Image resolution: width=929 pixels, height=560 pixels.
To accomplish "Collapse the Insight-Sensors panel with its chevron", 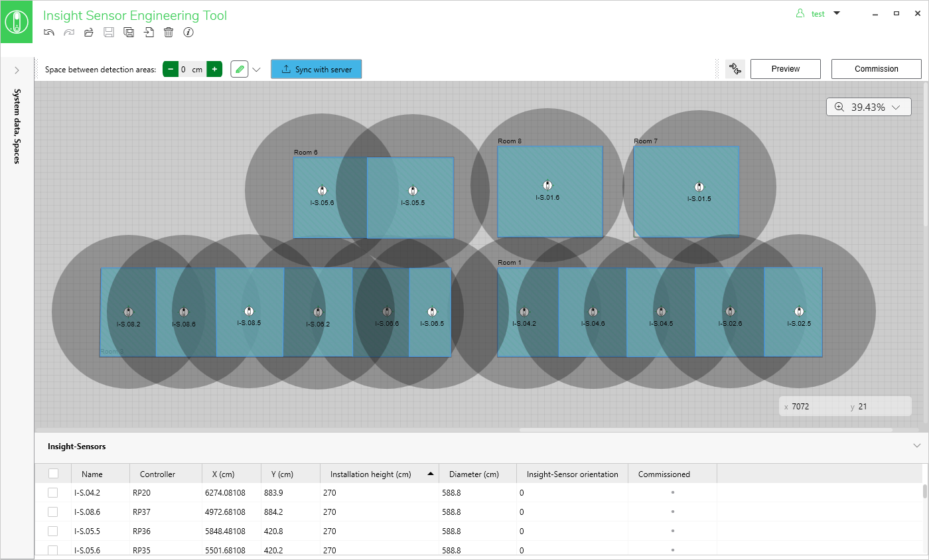I will [x=917, y=446].
